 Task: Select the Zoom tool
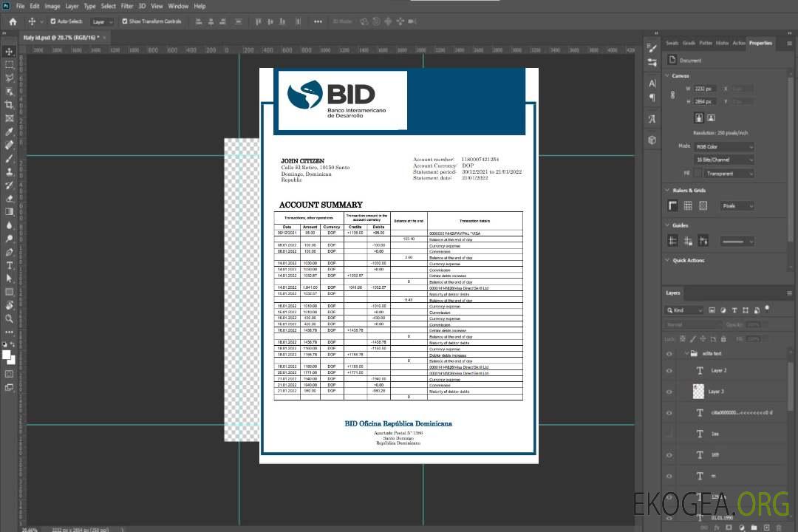[x=9, y=318]
